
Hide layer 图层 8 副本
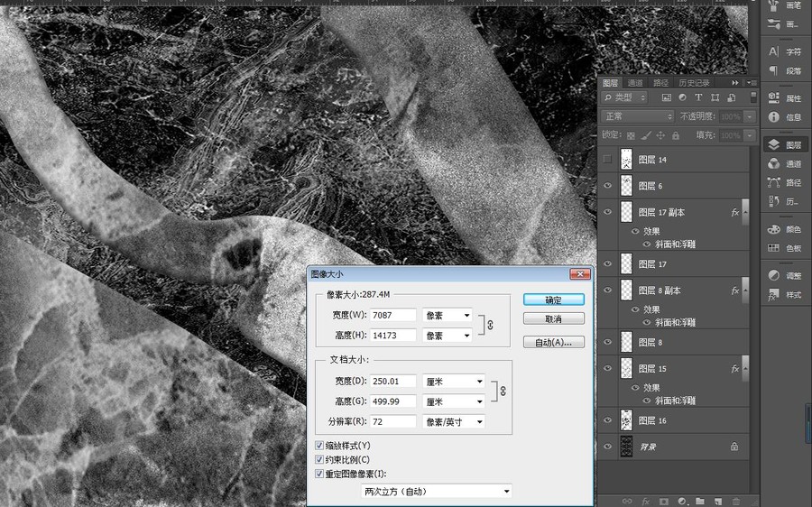pos(607,290)
